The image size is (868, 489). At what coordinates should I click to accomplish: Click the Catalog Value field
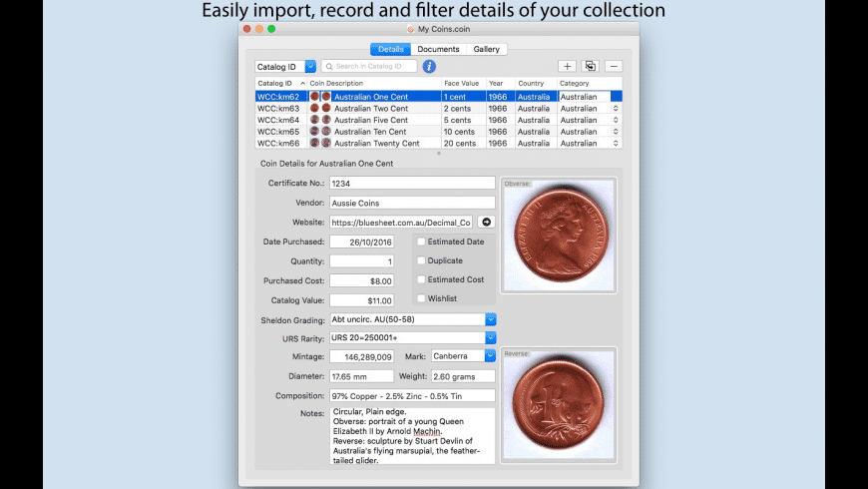[x=361, y=300]
